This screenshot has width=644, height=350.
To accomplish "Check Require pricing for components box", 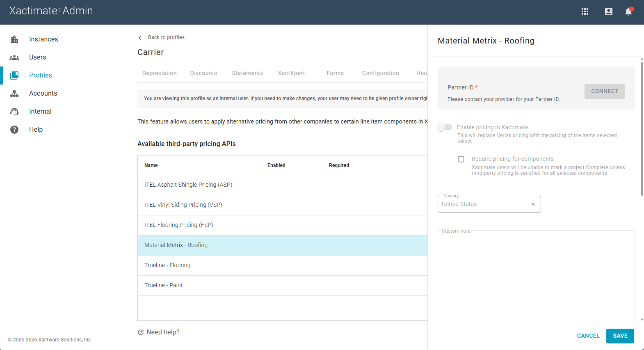I will point(461,159).
